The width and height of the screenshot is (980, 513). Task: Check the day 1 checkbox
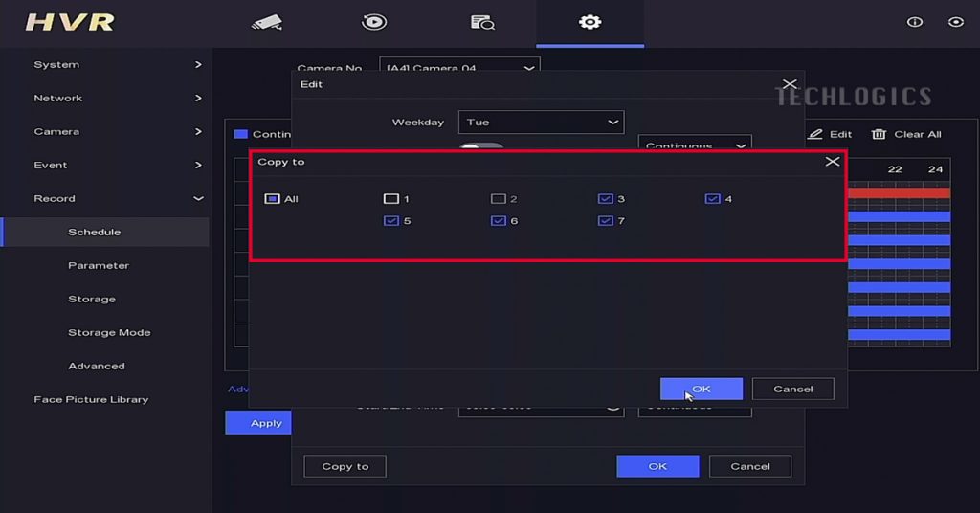click(390, 199)
